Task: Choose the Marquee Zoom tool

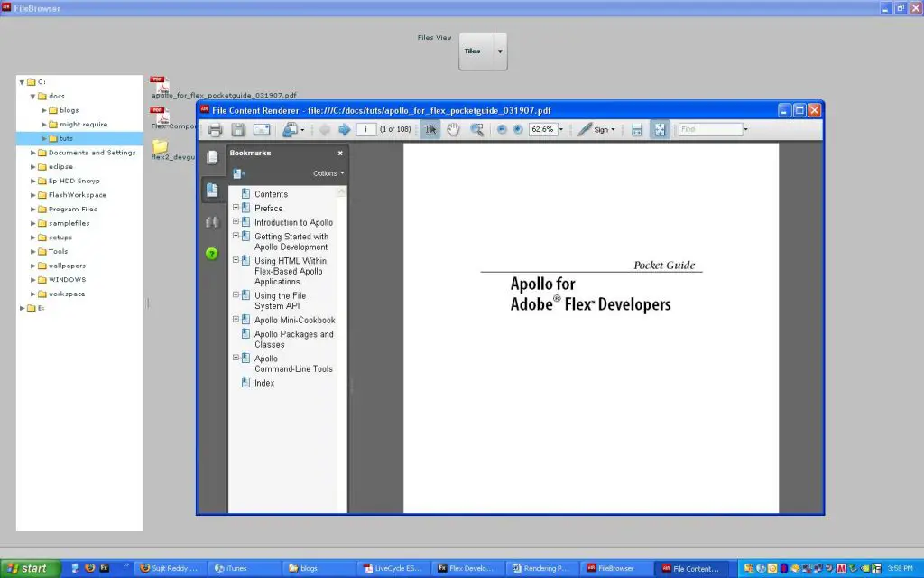Action: 476,130
